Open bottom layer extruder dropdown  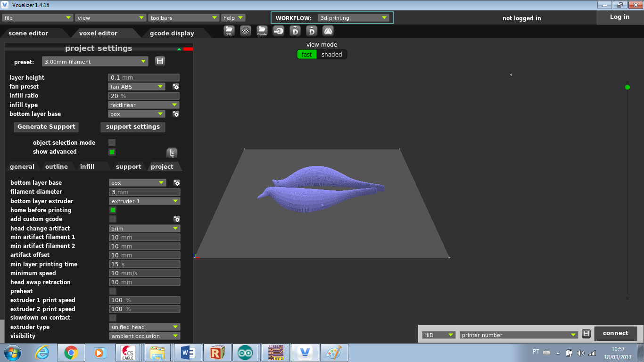pyautogui.click(x=145, y=201)
